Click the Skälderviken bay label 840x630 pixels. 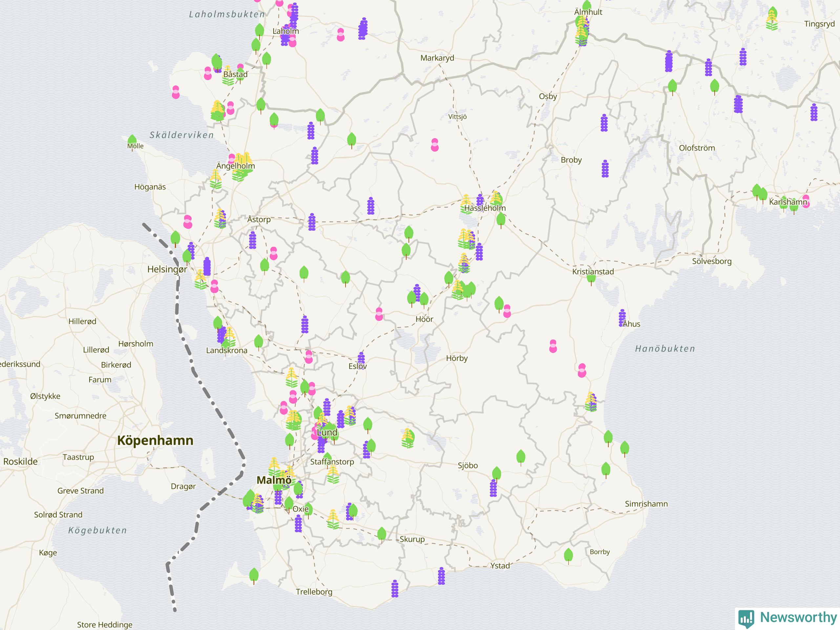181,135
